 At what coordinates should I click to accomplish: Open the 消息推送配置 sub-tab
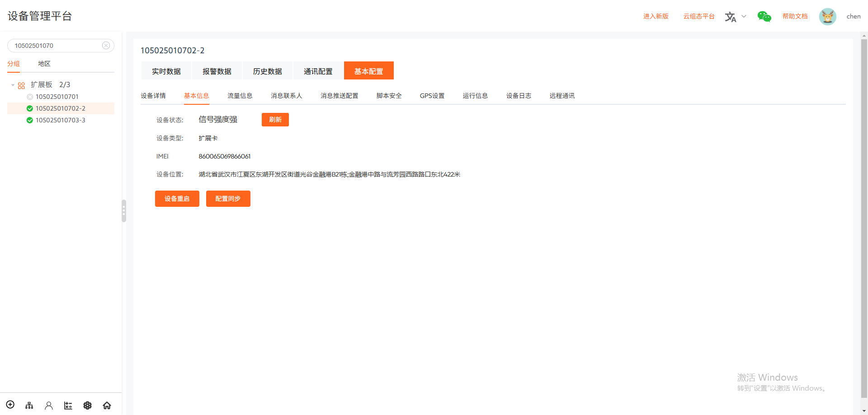point(340,96)
